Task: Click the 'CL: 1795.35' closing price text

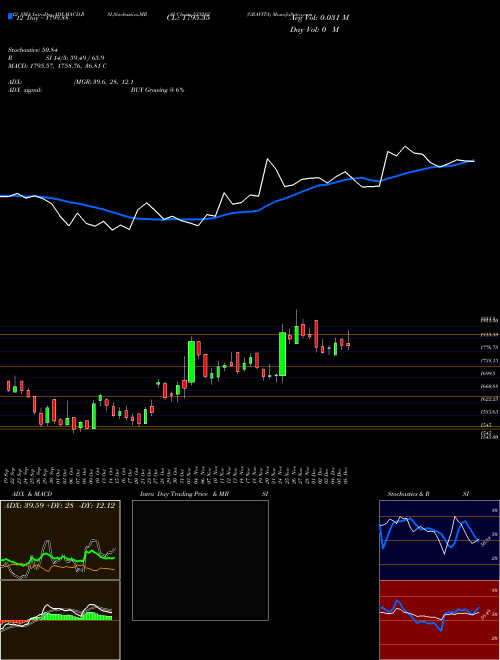Action: pos(188,17)
